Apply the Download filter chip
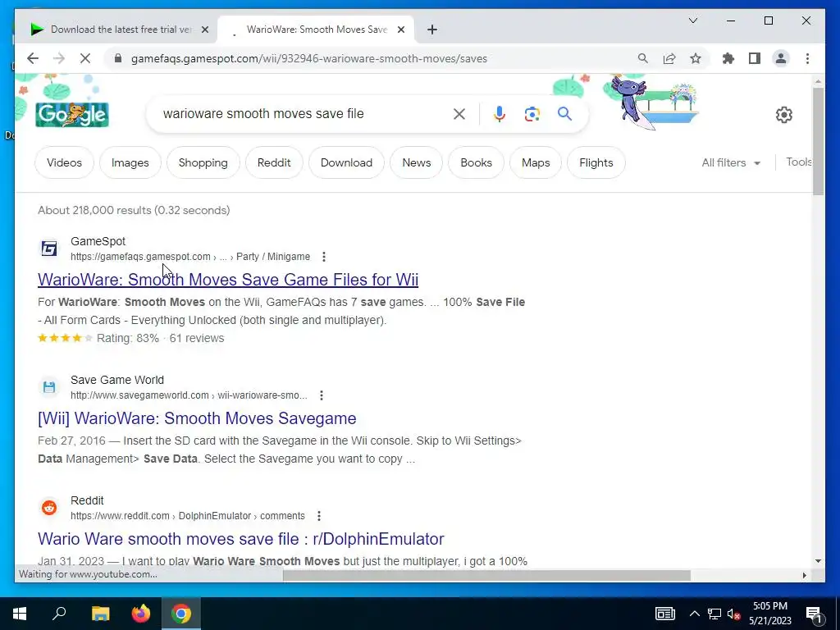 click(347, 162)
